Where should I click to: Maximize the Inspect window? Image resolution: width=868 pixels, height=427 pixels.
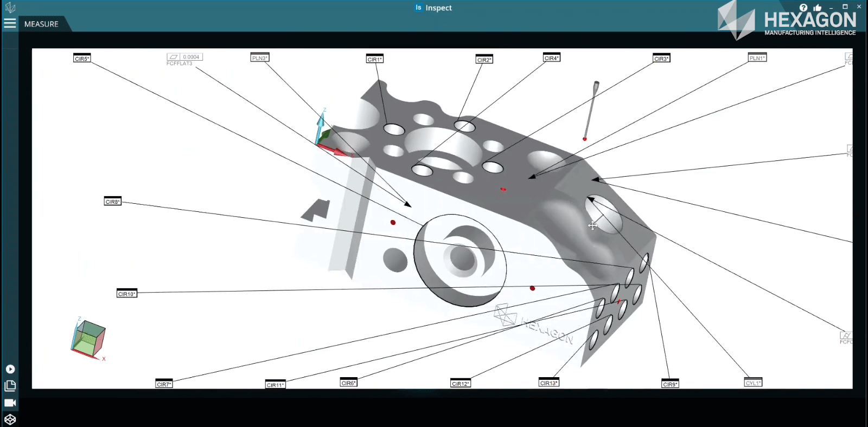(x=845, y=7)
